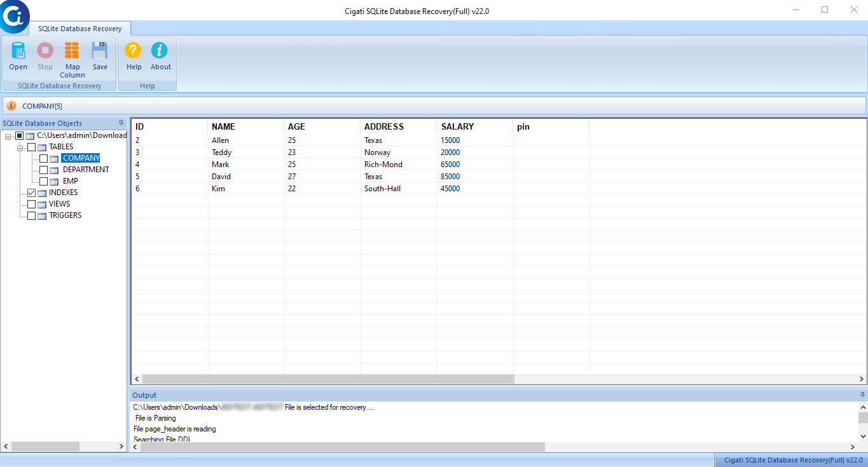Image resolution: width=868 pixels, height=467 pixels.
Task: Click the database file icon in tree
Action: tap(30, 135)
